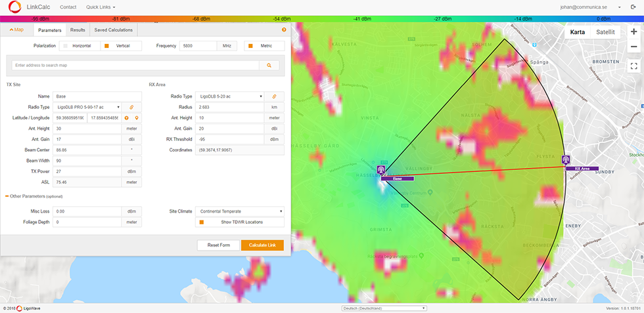This screenshot has width=644, height=313.
Task: Toggle the Metric units option
Action: point(264,46)
